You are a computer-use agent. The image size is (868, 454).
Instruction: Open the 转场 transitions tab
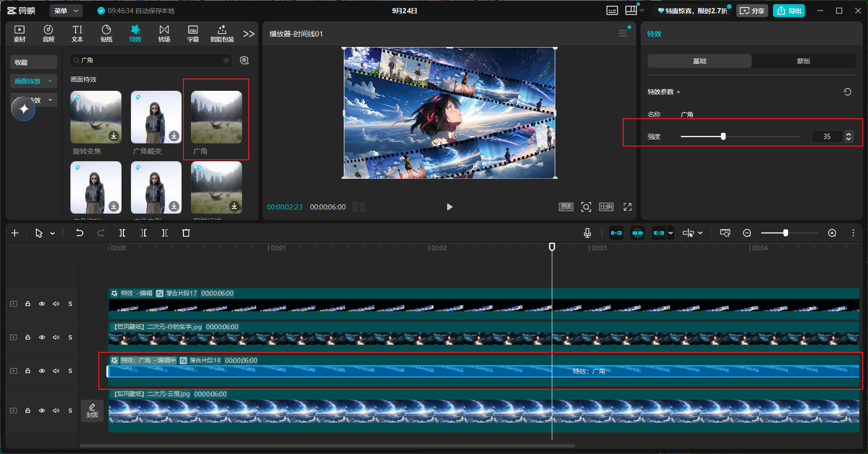(x=164, y=34)
